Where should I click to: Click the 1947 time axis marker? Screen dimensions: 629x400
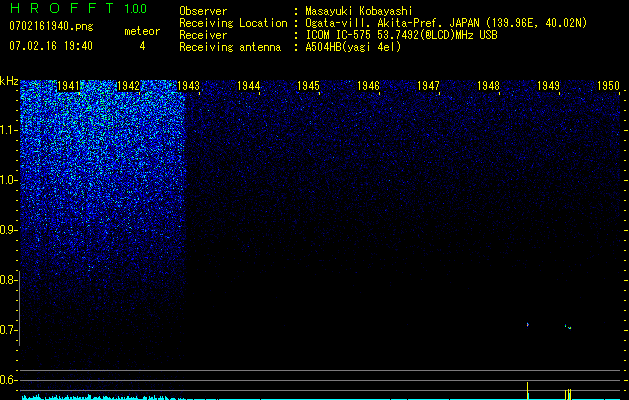click(428, 85)
